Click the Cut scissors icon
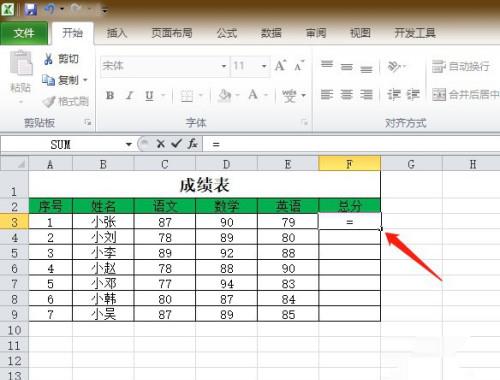 48,59
